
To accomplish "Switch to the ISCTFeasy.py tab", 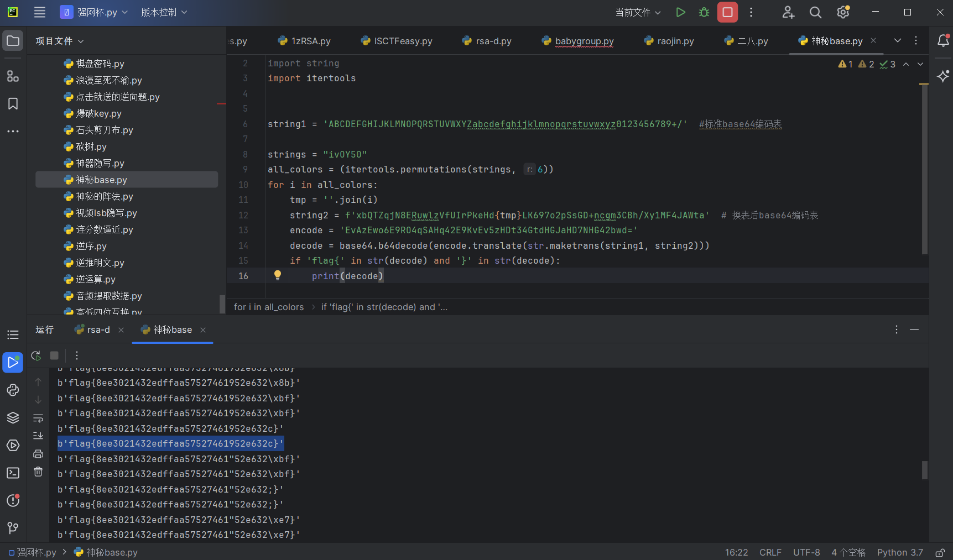I will [397, 41].
